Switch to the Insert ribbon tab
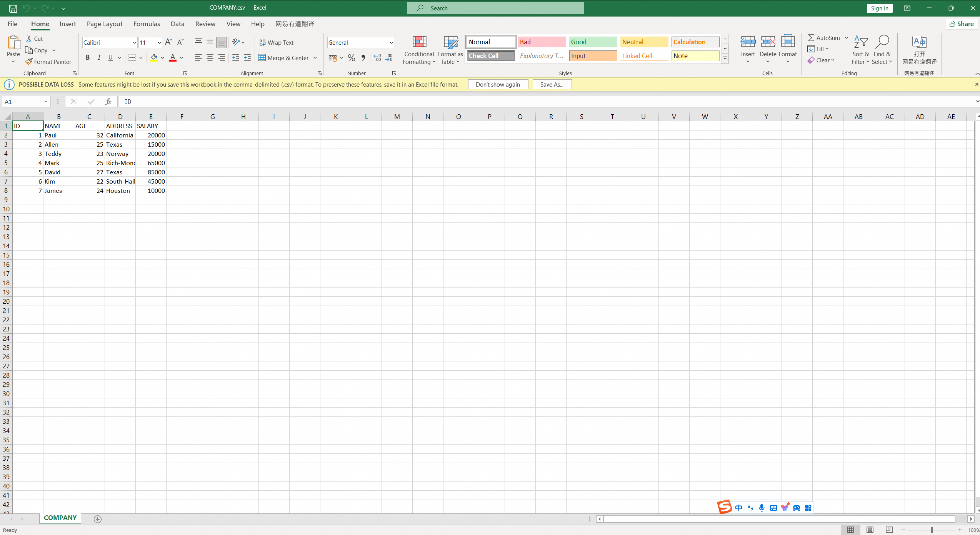Image resolution: width=980 pixels, height=535 pixels. tap(68, 24)
